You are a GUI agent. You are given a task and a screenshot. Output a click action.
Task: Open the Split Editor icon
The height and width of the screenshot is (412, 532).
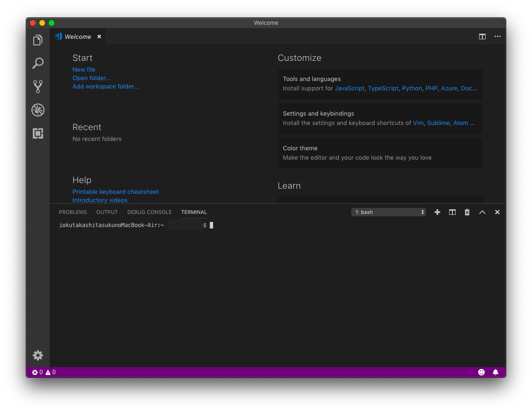pos(482,37)
